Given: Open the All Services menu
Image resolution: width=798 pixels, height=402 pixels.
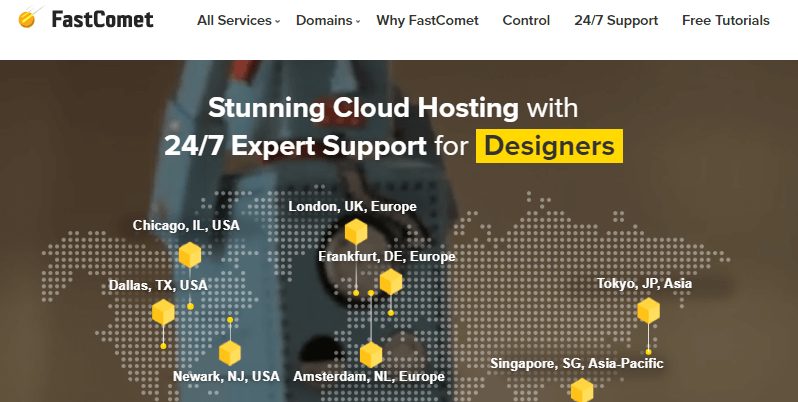Looking at the screenshot, I should point(235,20).
